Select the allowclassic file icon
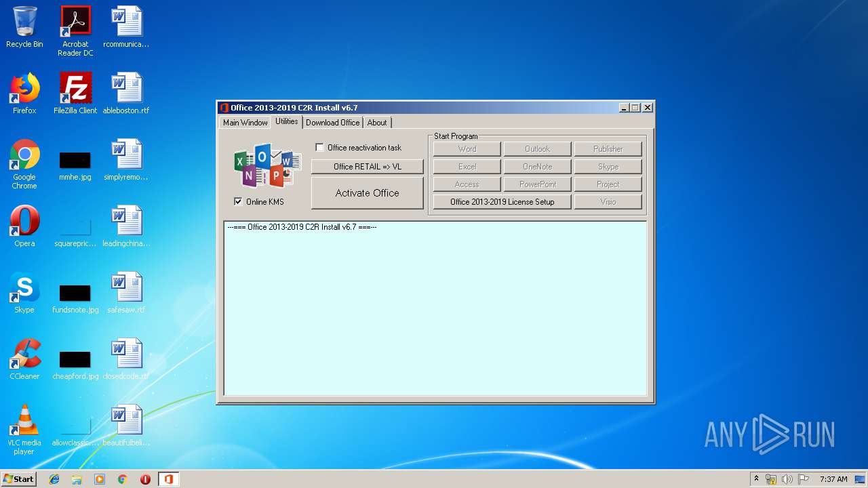Viewport: 868px width, 488px height. [x=75, y=430]
